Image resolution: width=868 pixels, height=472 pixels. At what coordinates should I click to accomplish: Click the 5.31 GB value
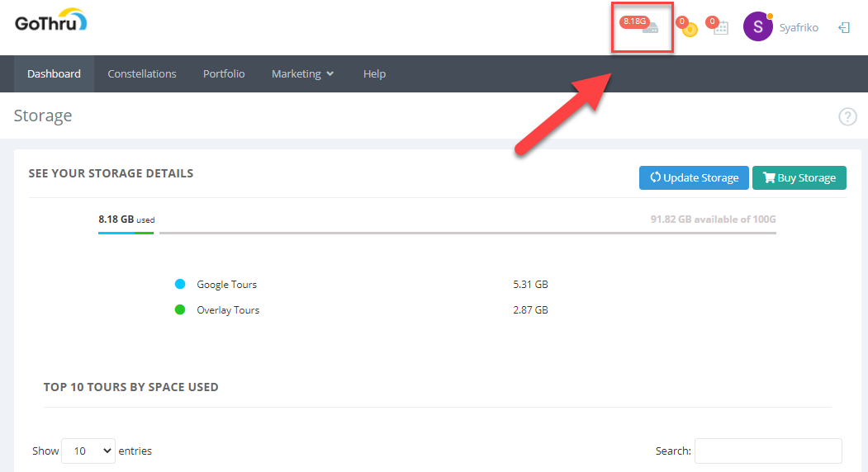[x=530, y=285]
